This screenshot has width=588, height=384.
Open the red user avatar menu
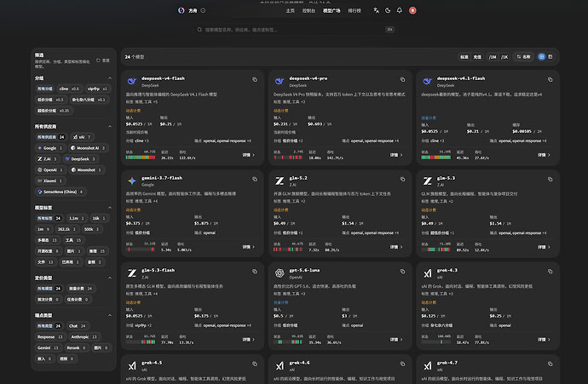coord(412,10)
